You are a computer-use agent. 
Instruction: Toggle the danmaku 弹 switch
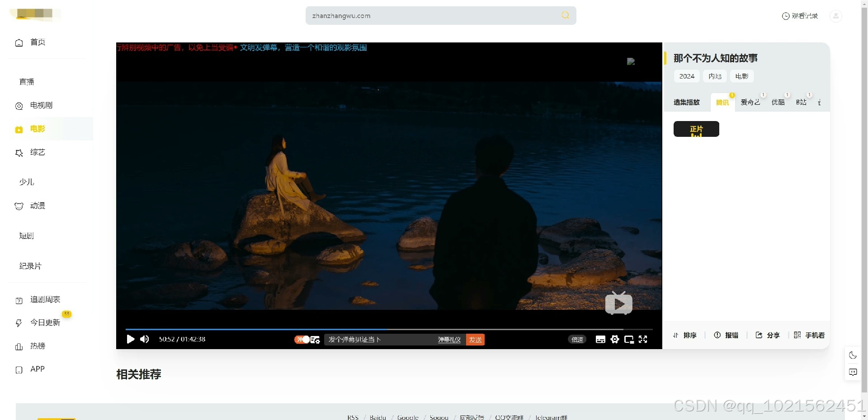tap(302, 340)
